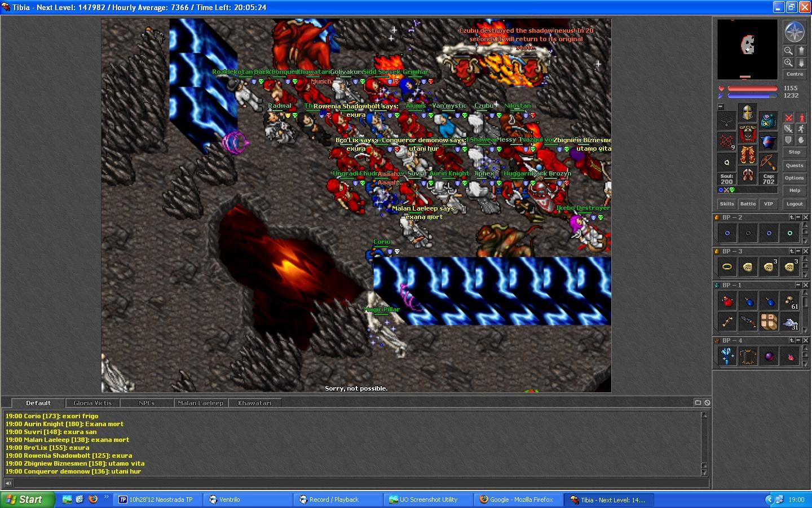Click the blue shield equipment slot

[769, 141]
